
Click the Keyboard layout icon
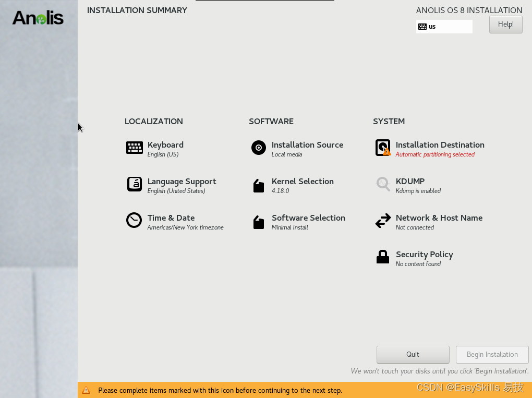(135, 148)
